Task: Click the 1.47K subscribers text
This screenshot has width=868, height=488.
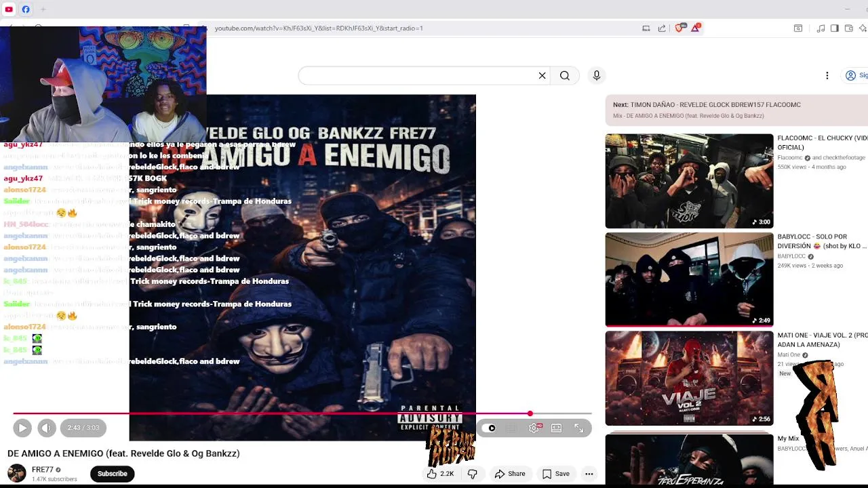Action: pyautogui.click(x=54, y=479)
